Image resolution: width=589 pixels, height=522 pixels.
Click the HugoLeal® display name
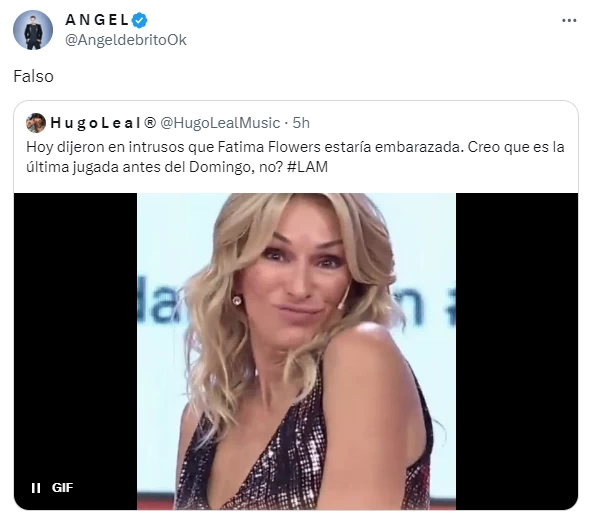(103, 123)
